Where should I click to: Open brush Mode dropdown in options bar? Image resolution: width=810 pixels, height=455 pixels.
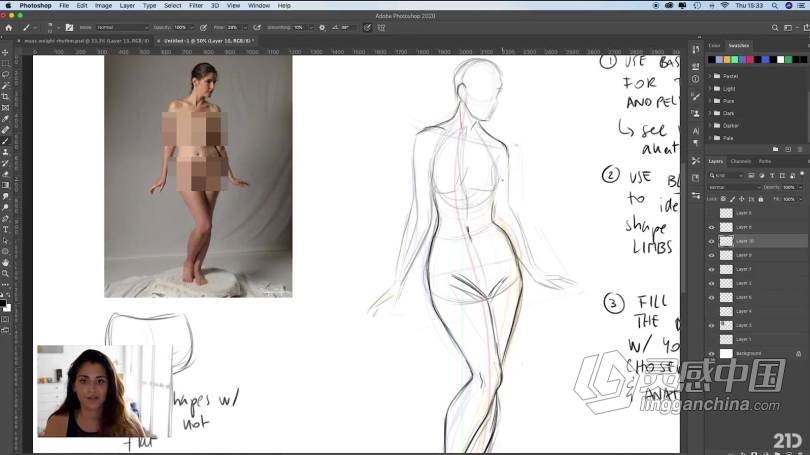[122, 27]
